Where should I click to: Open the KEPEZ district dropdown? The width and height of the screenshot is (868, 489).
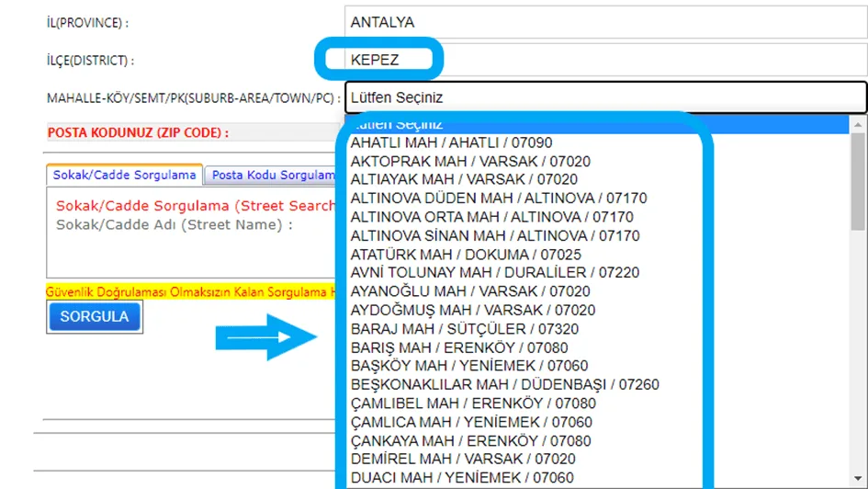coord(605,60)
